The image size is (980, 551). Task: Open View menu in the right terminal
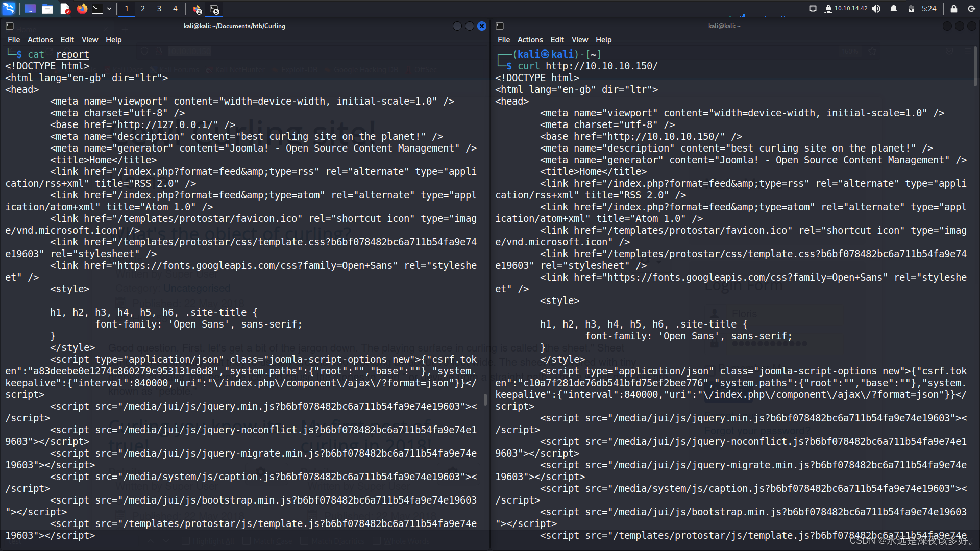[x=579, y=40]
